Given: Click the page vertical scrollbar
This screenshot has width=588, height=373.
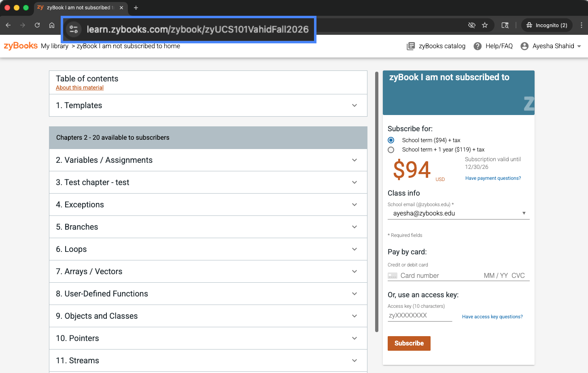Looking at the screenshot, I should coord(377,202).
